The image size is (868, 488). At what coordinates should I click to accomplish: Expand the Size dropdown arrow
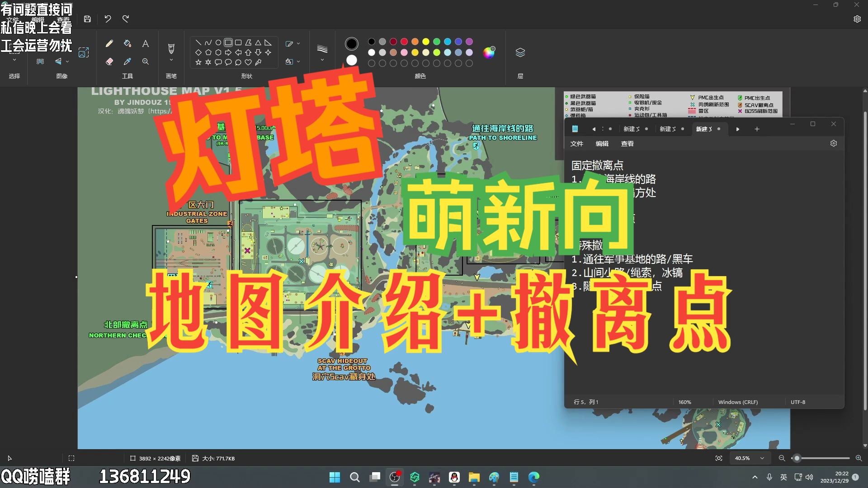(x=322, y=60)
